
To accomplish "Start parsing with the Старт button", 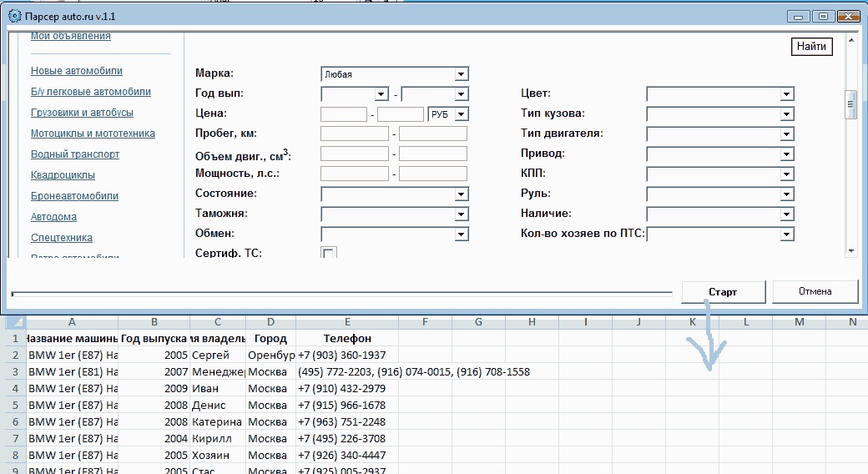I will (x=723, y=292).
